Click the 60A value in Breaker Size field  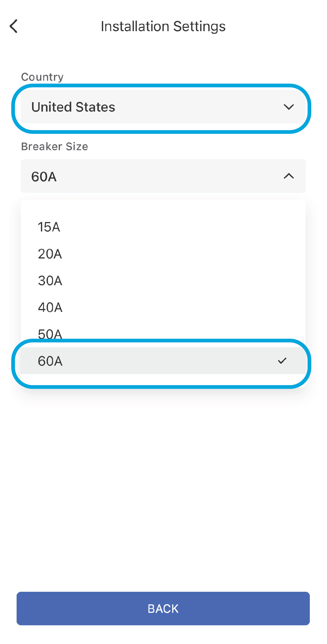coord(44,177)
